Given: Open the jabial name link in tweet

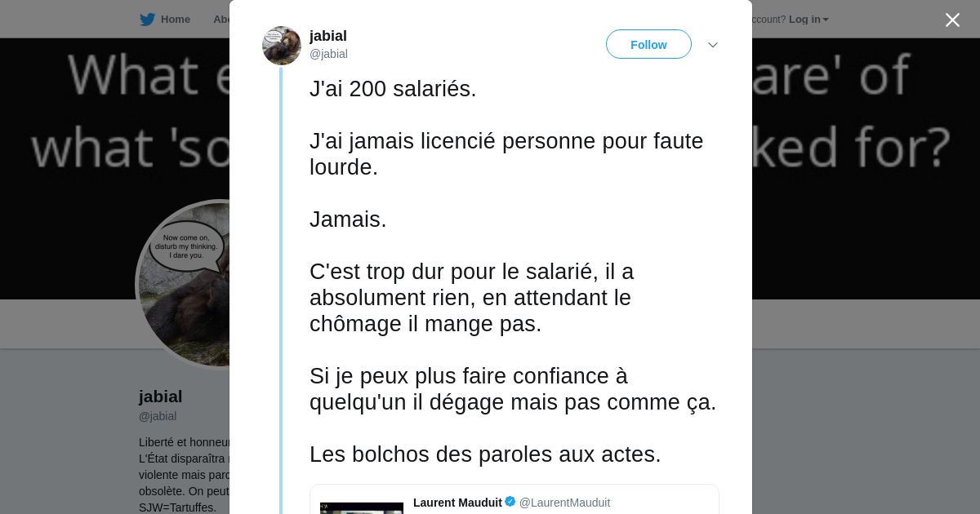Looking at the screenshot, I should (x=328, y=36).
